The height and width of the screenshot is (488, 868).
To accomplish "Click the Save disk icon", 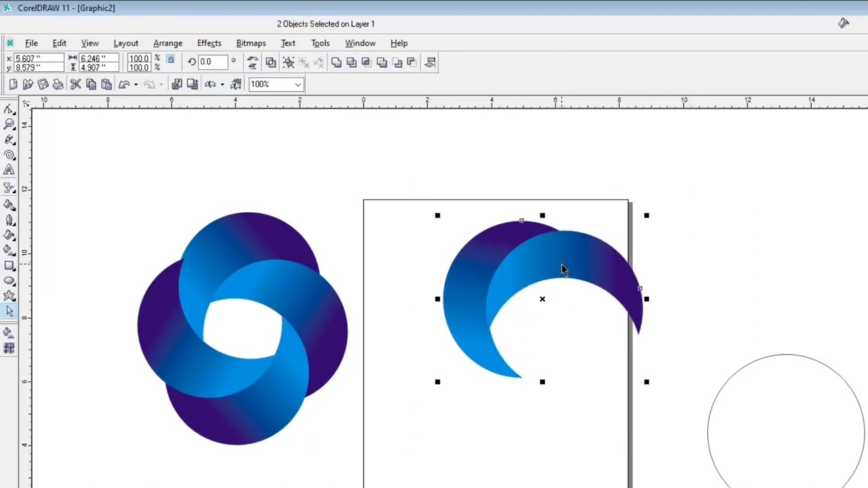I will tap(43, 84).
